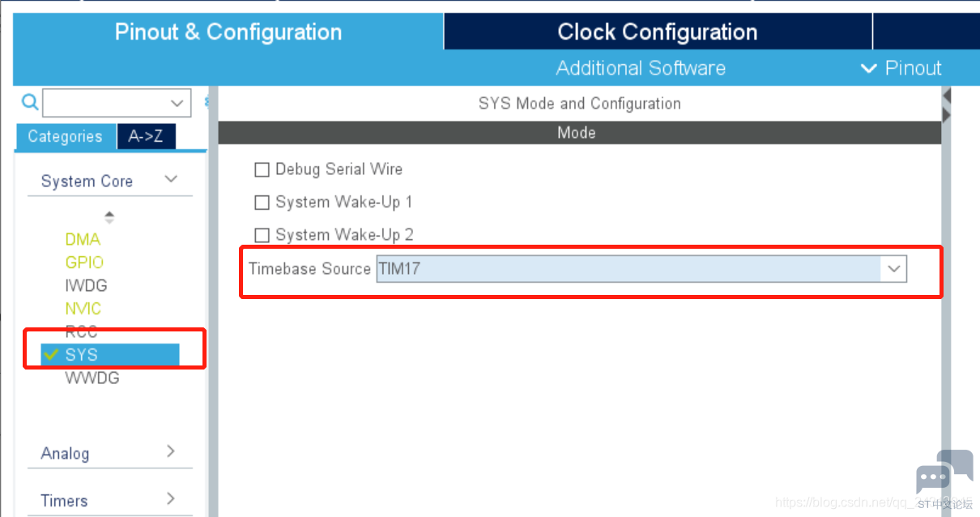980x517 pixels.
Task: Click the green checkmark beside SYS
Action: click(52, 355)
